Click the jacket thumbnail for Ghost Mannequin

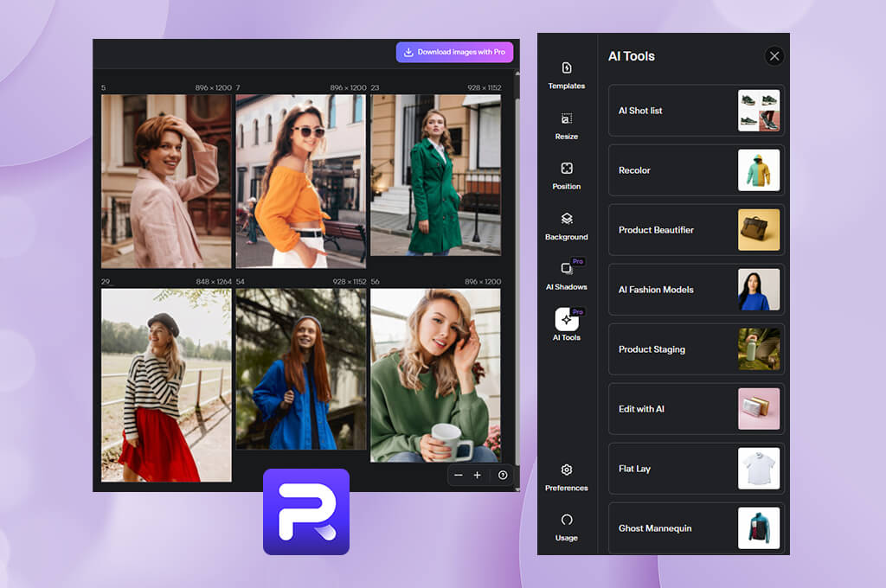759,528
